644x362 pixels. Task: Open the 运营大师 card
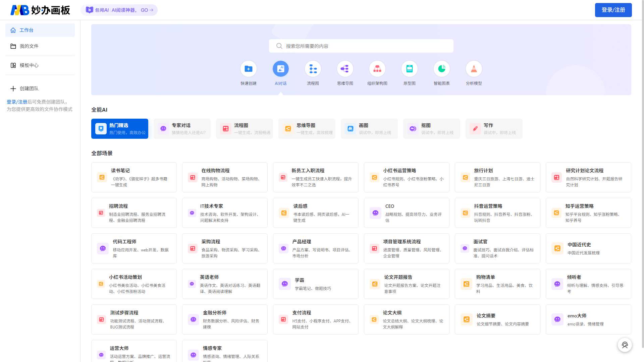tap(134, 351)
